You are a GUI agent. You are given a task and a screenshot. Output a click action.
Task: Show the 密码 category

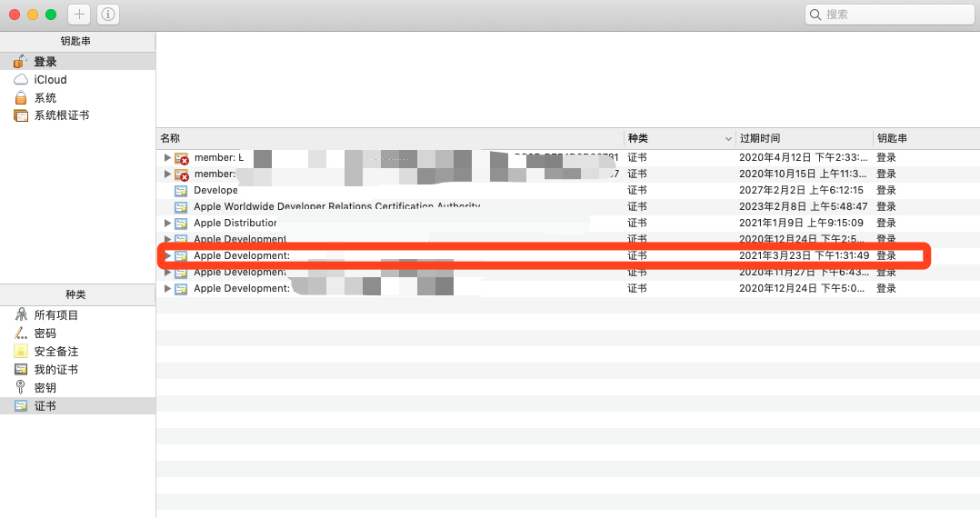(77, 333)
